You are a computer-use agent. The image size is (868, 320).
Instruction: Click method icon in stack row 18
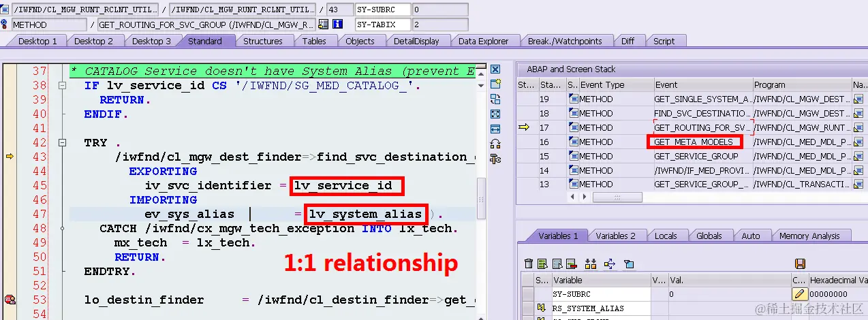pyautogui.click(x=573, y=113)
